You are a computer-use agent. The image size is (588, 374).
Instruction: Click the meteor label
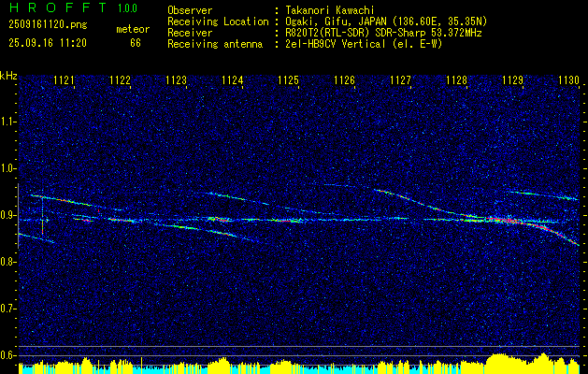tap(133, 29)
